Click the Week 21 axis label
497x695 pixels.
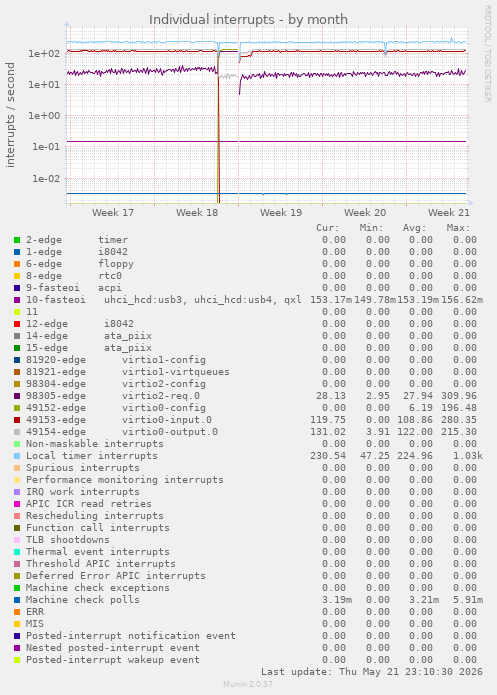tap(449, 213)
